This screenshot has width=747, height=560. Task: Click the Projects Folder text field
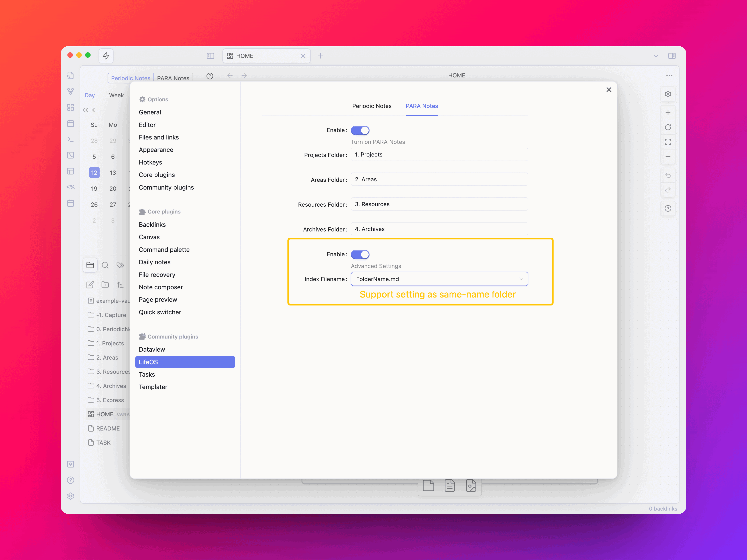[439, 155]
